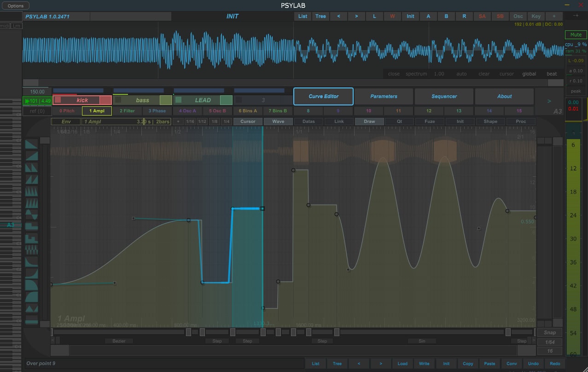The image size is (588, 372).
Task: Click the Redo button
Action: click(x=555, y=363)
